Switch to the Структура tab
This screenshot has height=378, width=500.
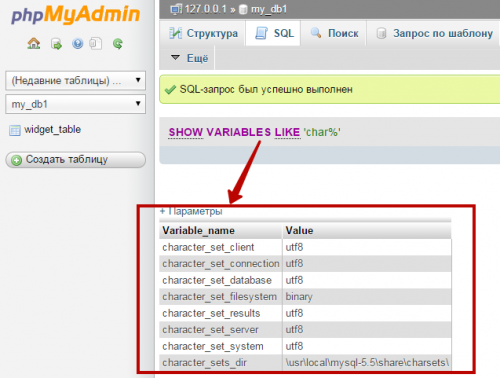[x=203, y=33]
